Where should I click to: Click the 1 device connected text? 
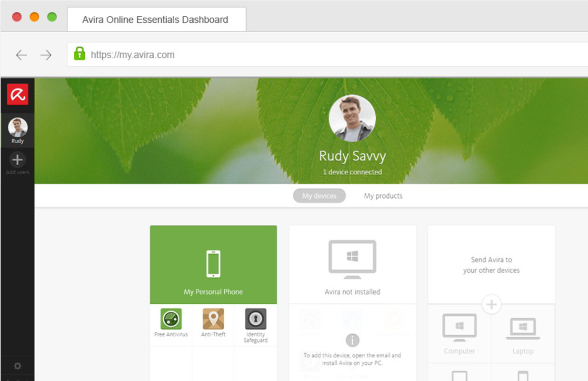click(x=352, y=172)
